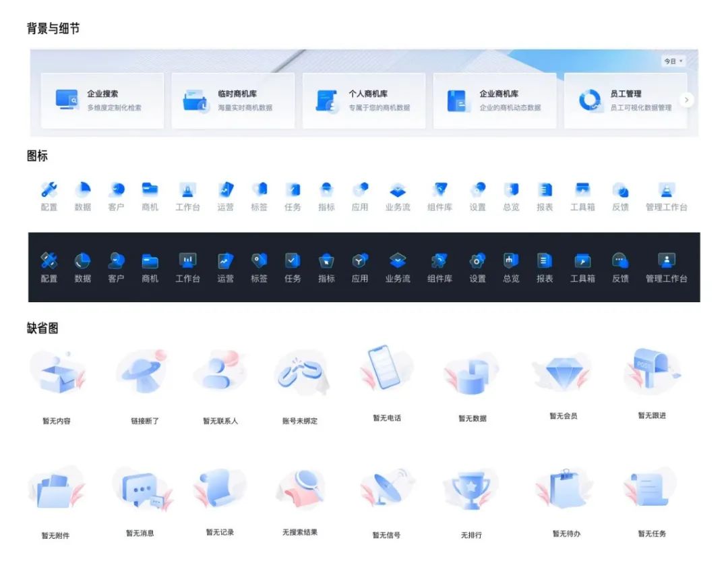Click the dark-theme 总览 icon
Viewport: 728px width, 586px height.
point(511,260)
